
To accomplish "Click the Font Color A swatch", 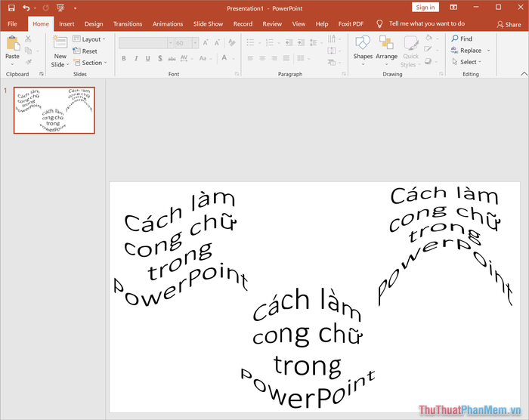I will point(224,58).
